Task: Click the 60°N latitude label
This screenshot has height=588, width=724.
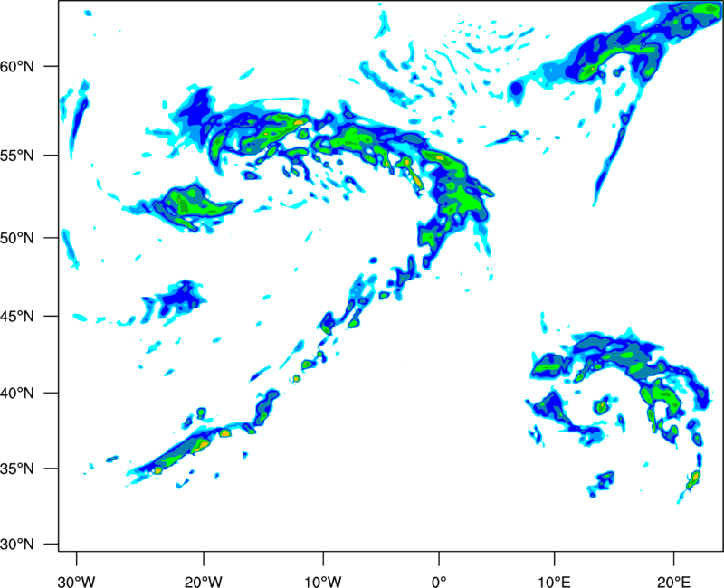Action: (17, 66)
